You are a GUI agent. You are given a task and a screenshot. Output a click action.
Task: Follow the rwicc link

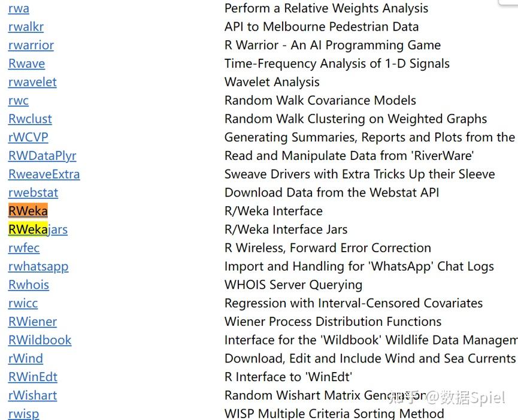(x=23, y=303)
